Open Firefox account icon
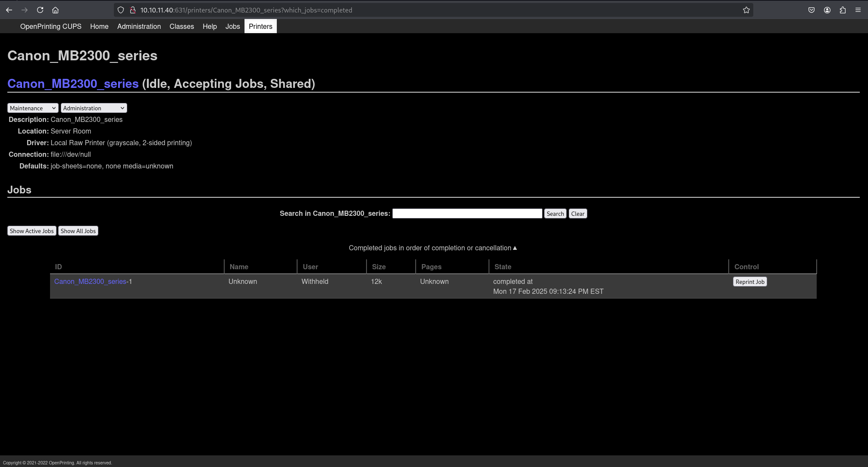The width and height of the screenshot is (868, 467). pos(827,10)
